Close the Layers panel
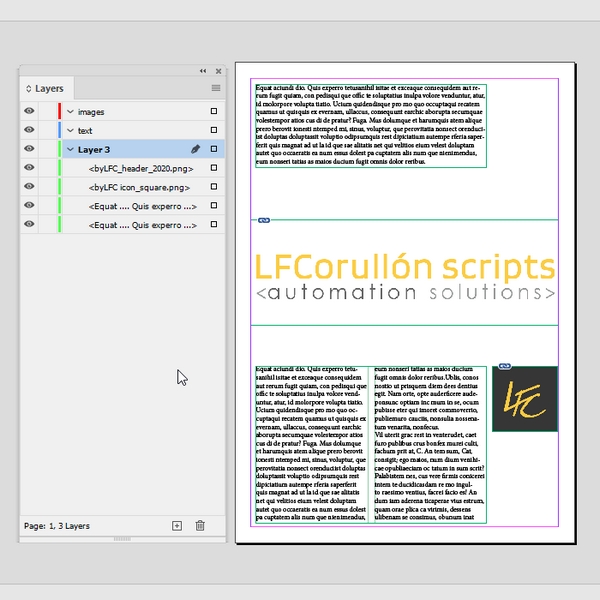600x600 pixels. point(218,71)
